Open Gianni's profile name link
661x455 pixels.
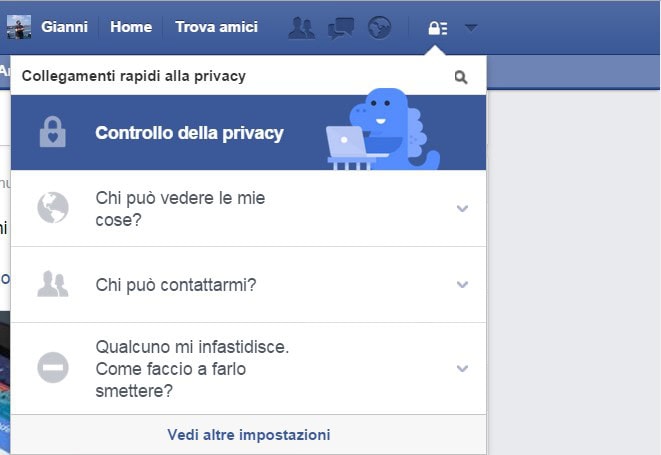click(64, 27)
